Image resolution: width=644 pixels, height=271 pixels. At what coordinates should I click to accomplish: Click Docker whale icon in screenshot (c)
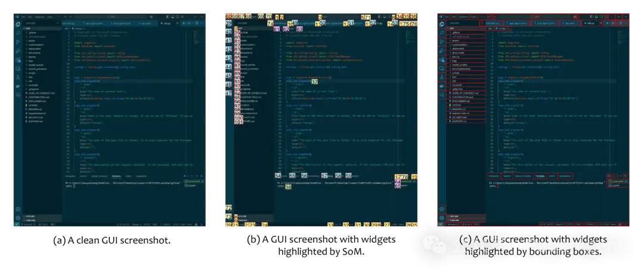(441, 86)
